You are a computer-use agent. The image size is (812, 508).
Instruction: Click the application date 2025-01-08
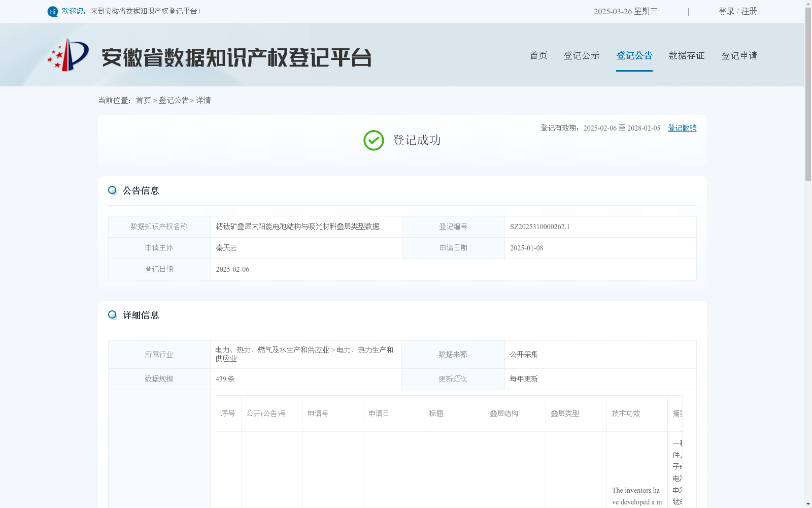click(x=526, y=248)
